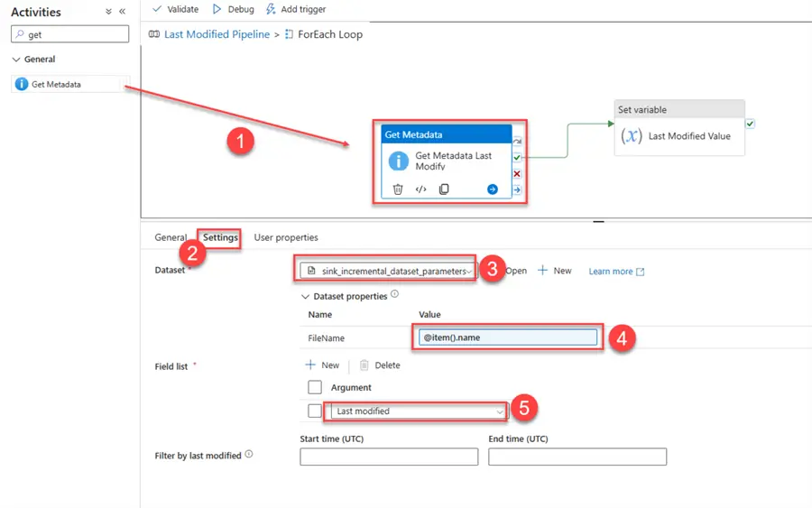Collapse the Activities panel with double-left chevron
The width and height of the screenshot is (812, 508).
123,12
